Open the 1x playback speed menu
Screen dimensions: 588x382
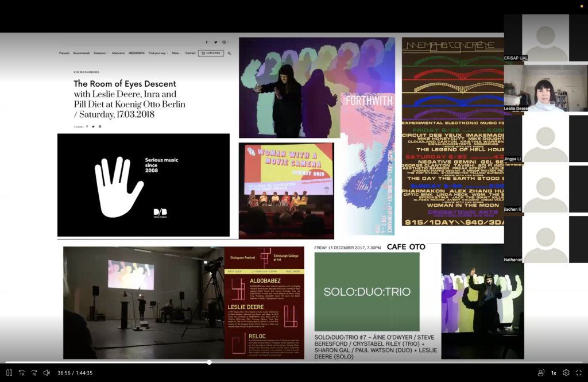tap(554, 373)
